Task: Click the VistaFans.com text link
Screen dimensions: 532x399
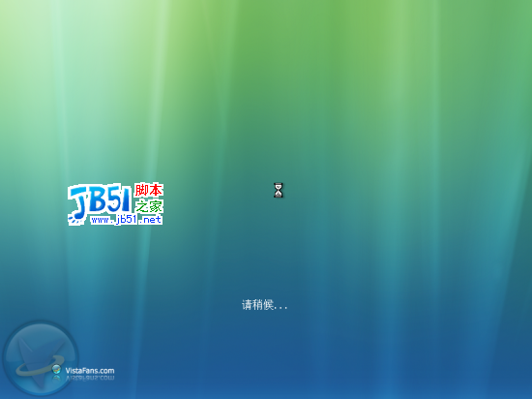Action: tap(90, 371)
